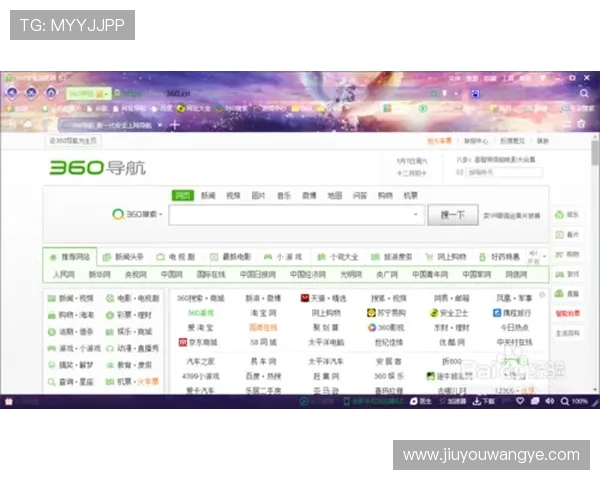Open the 网址大全 bookmark in favorites bar

click(x=194, y=108)
